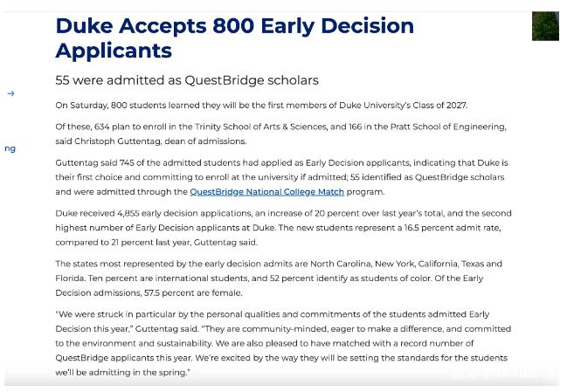Click the partial blue 'ng' sidebar link
Viewport: 581px width, 392px height.
click(10, 148)
